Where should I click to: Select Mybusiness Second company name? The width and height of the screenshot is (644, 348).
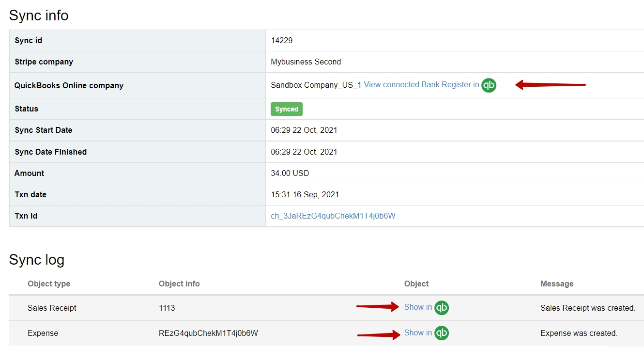coord(306,62)
